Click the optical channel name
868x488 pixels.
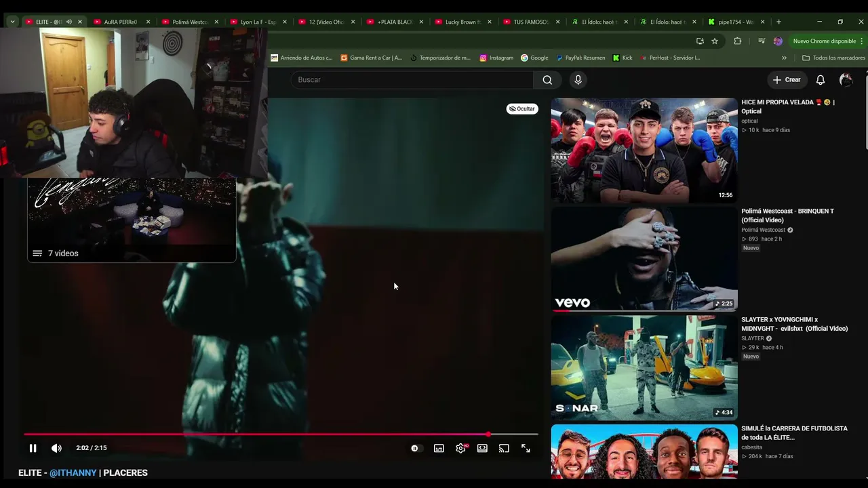click(x=749, y=121)
